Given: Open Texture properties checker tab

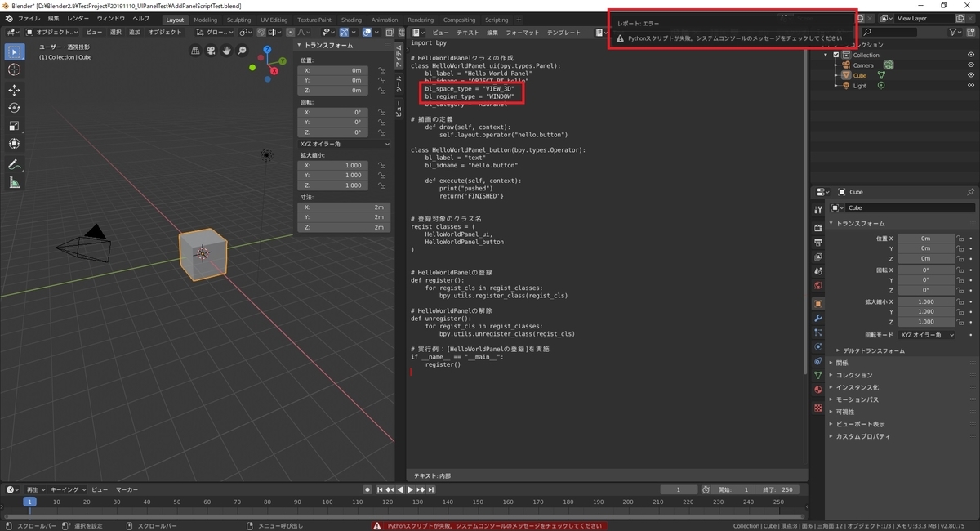Looking at the screenshot, I should 818,407.
